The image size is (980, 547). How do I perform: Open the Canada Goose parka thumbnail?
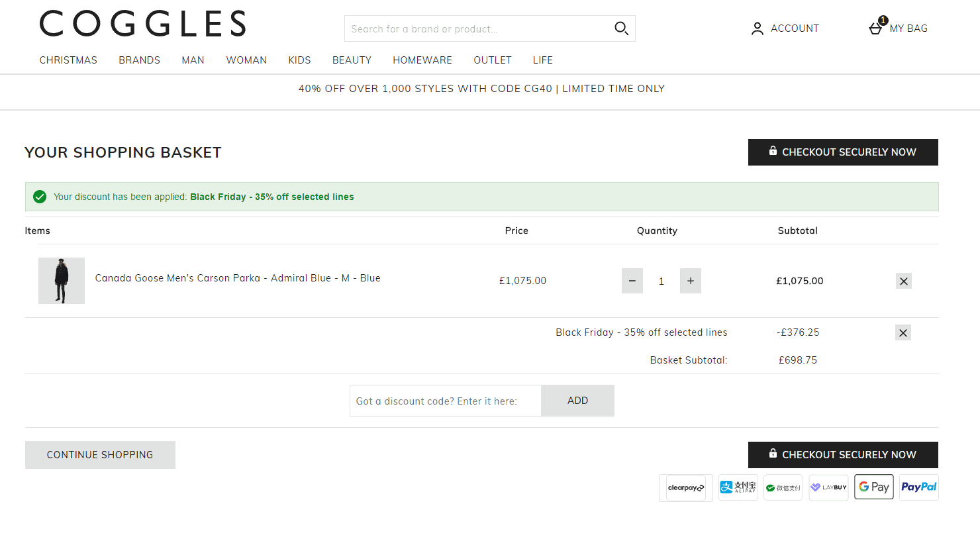point(62,281)
